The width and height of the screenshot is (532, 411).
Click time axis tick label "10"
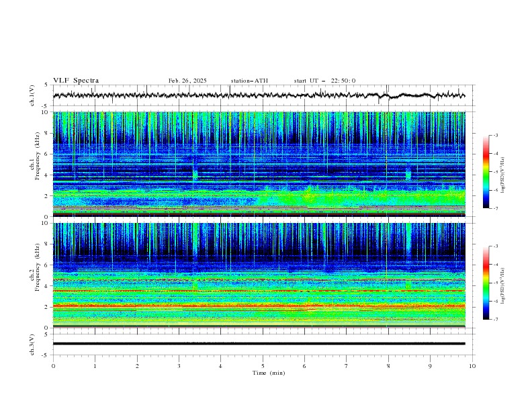point(472,366)
